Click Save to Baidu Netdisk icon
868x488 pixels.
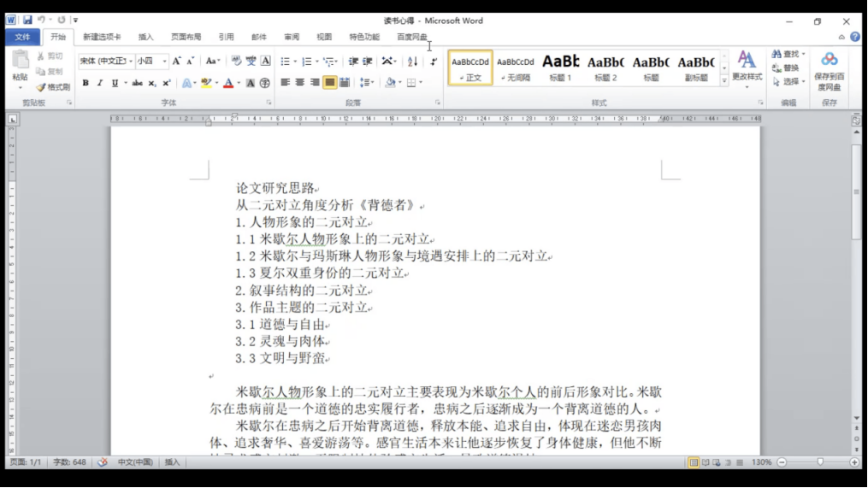(x=829, y=70)
